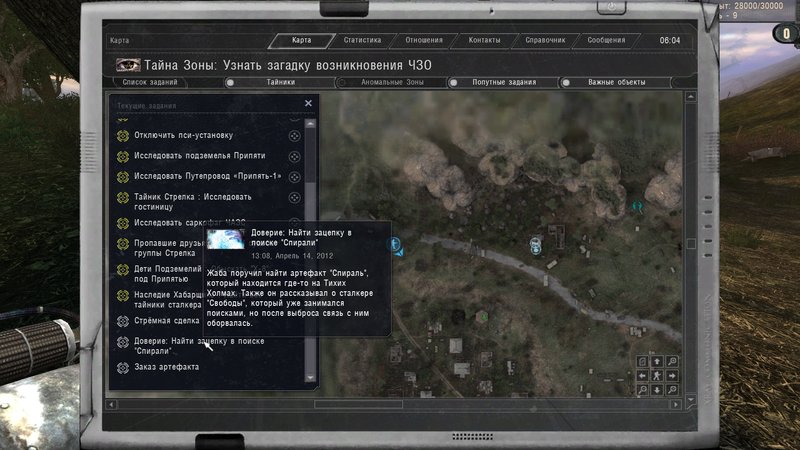
Task: Select the Заказ артефакта task
Action: pyautogui.click(x=167, y=366)
